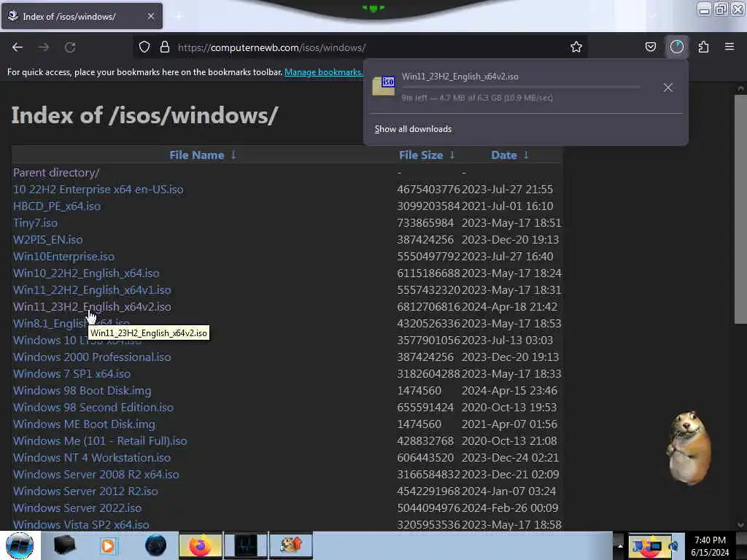Download HBCD_PE_x64.iso
This screenshot has width=747, height=560.
coord(57,206)
